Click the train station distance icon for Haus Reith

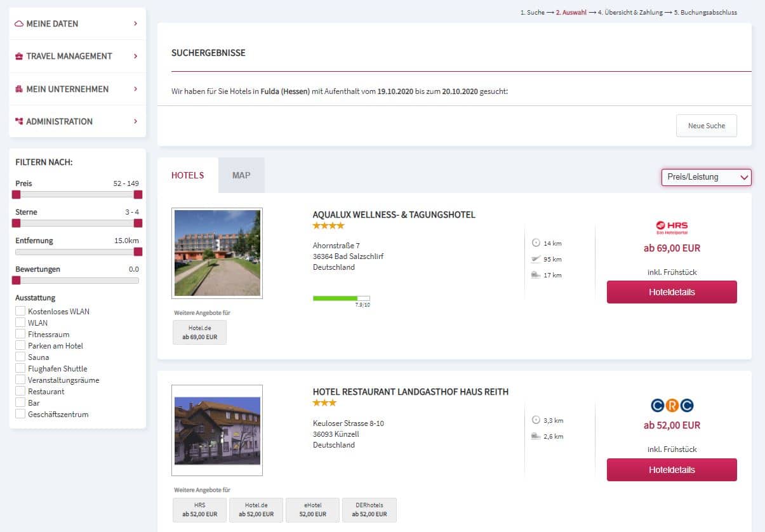click(535, 436)
